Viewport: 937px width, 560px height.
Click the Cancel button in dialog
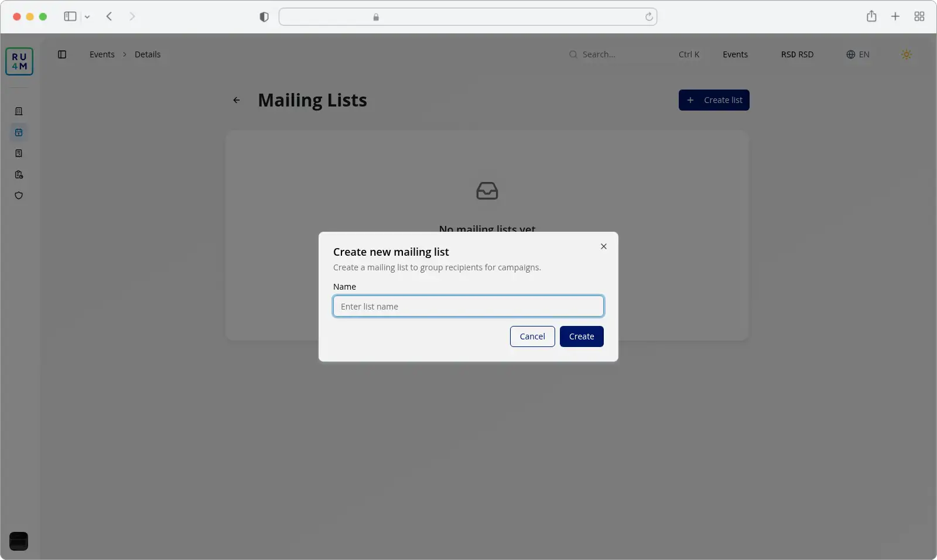[532, 336]
